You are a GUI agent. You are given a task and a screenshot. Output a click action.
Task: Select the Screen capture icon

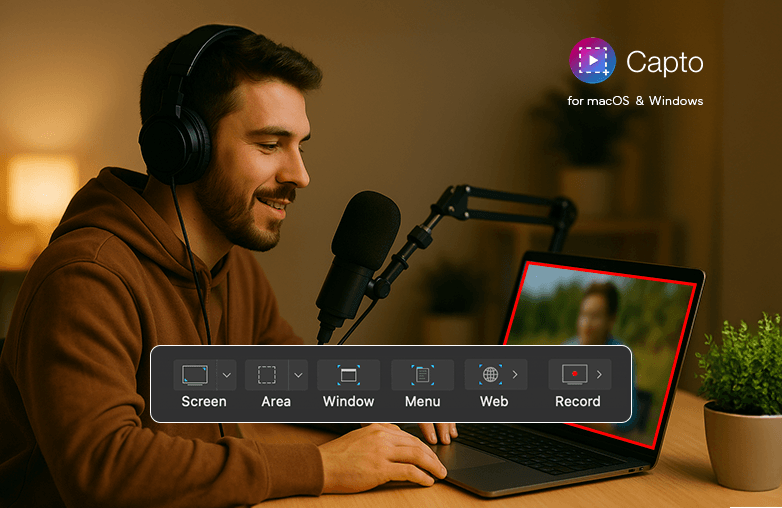point(195,375)
